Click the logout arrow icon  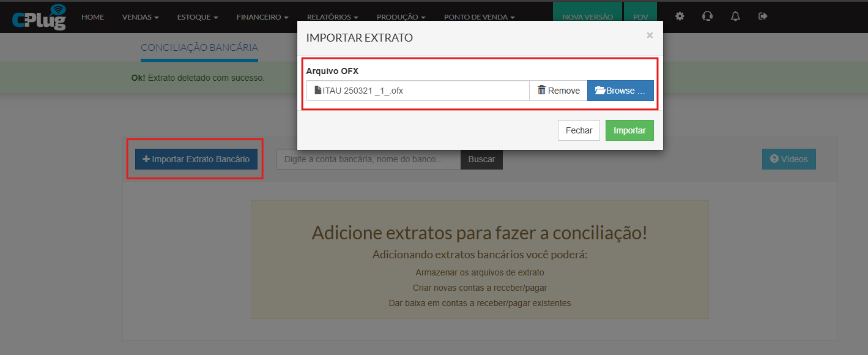pyautogui.click(x=763, y=17)
